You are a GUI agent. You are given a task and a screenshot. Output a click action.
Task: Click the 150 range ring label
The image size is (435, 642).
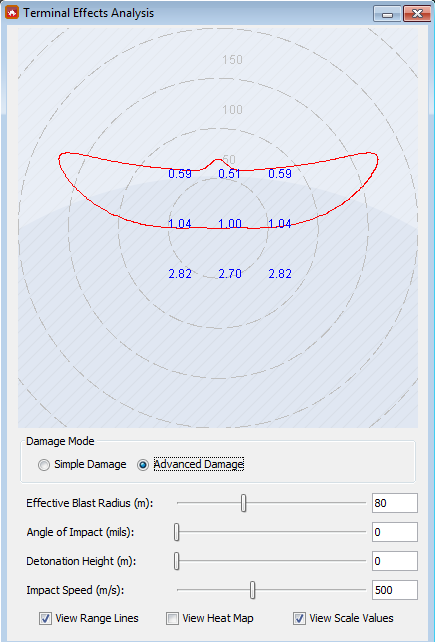[x=232, y=60]
